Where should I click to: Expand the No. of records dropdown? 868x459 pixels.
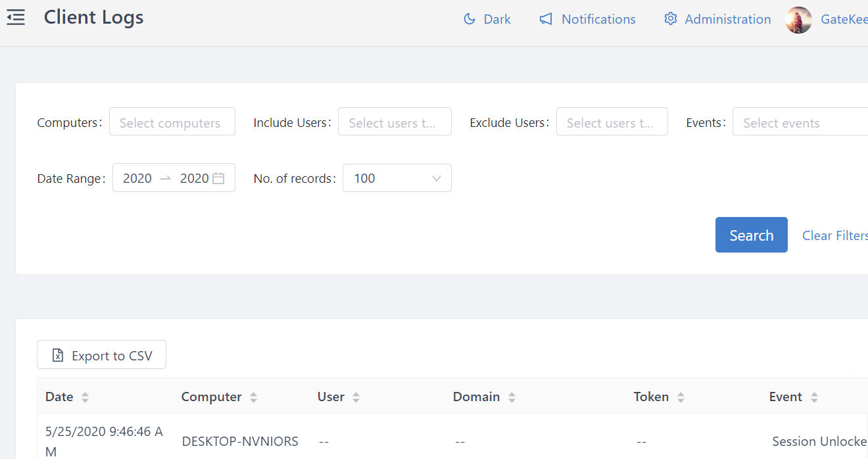[x=397, y=178]
